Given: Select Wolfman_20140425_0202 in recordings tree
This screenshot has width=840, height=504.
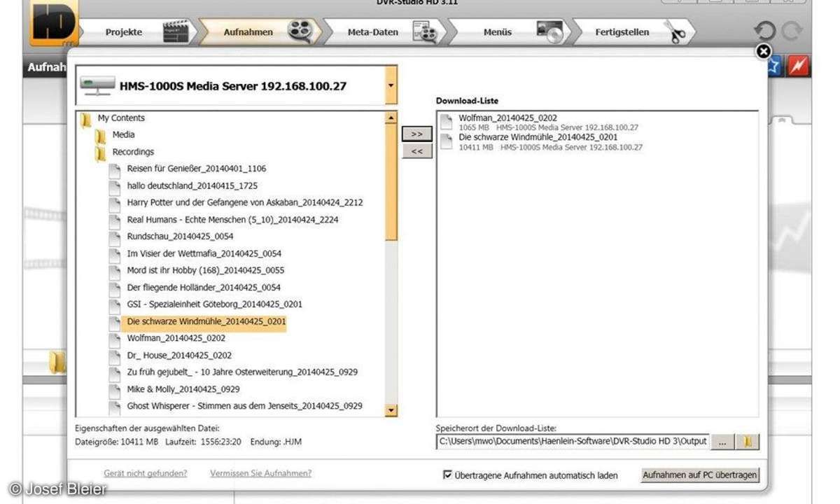Looking at the screenshot, I should tap(175, 338).
